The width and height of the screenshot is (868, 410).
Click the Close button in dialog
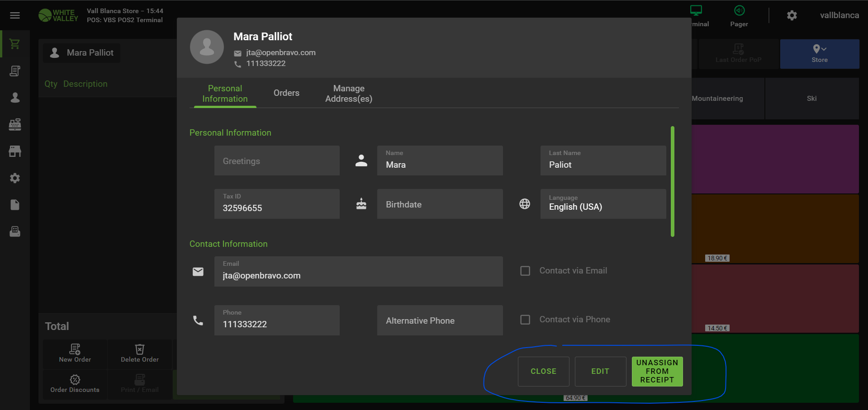tap(543, 371)
